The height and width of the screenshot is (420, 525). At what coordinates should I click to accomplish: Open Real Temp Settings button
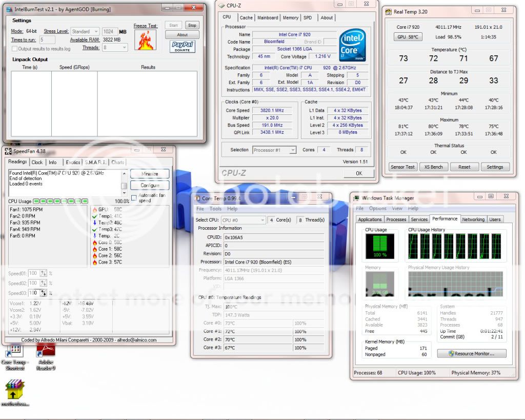click(495, 167)
